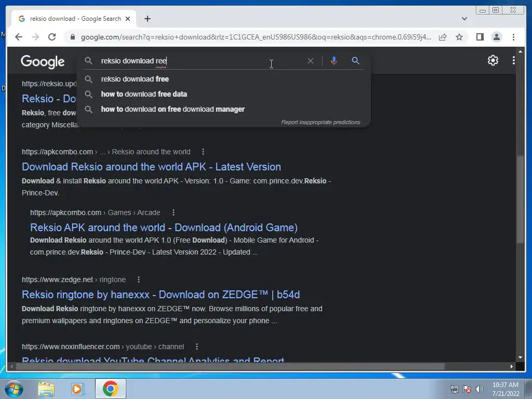Switch to the reksio download - Google Search tab
Screen dimensions: 532x399
click(75, 19)
